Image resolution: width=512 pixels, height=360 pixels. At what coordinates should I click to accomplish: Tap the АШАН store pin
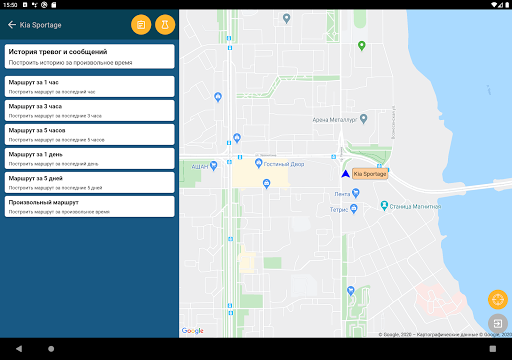point(214,166)
